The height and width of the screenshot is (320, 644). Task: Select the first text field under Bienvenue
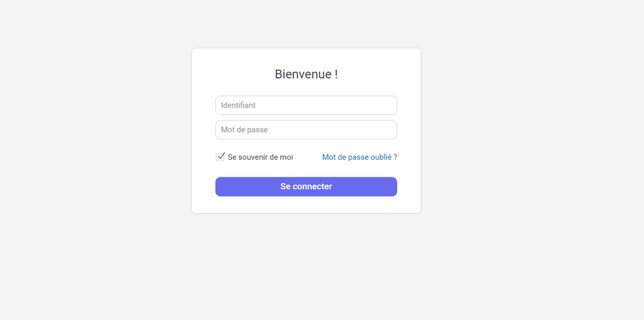coord(306,105)
